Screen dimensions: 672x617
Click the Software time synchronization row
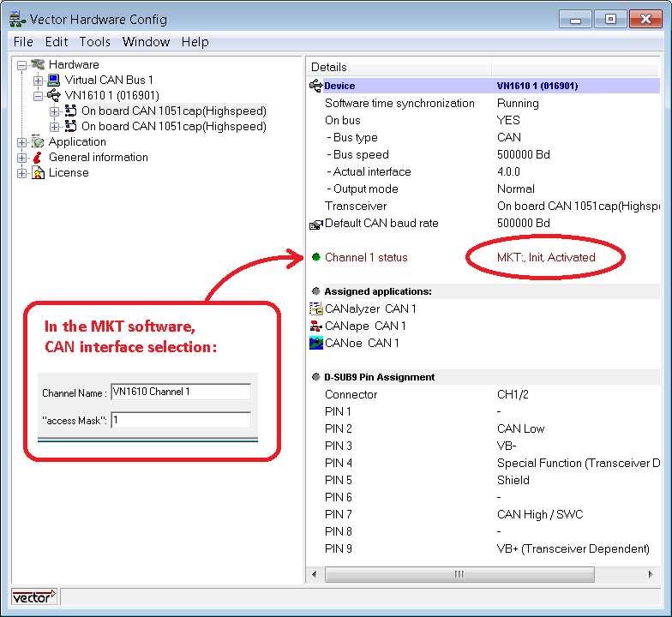coord(483,103)
